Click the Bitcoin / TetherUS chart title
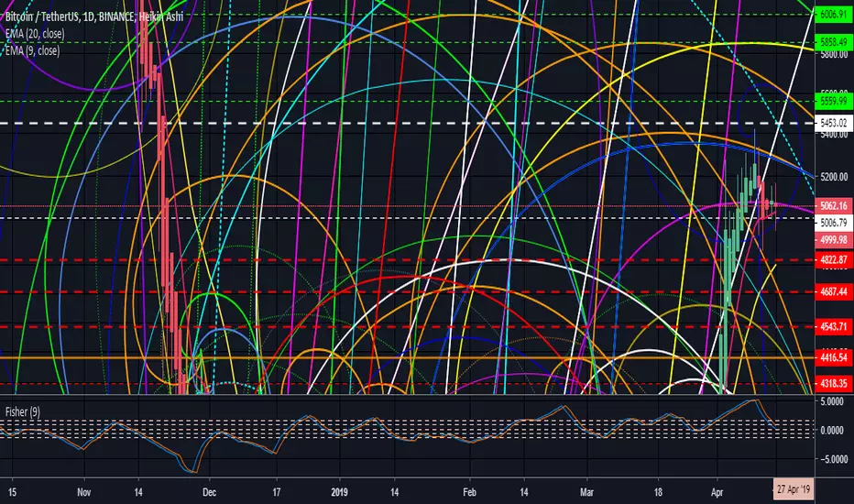Viewport: 854px width, 504px height. point(94,16)
